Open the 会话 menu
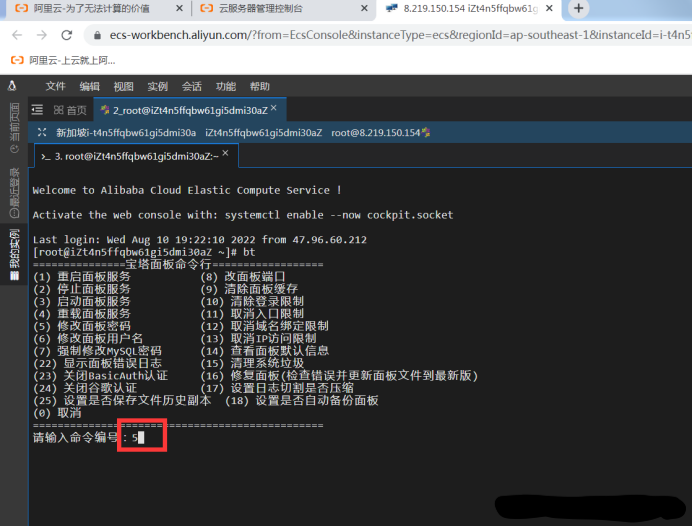Viewport: 693px width, 527px height. pos(191,86)
